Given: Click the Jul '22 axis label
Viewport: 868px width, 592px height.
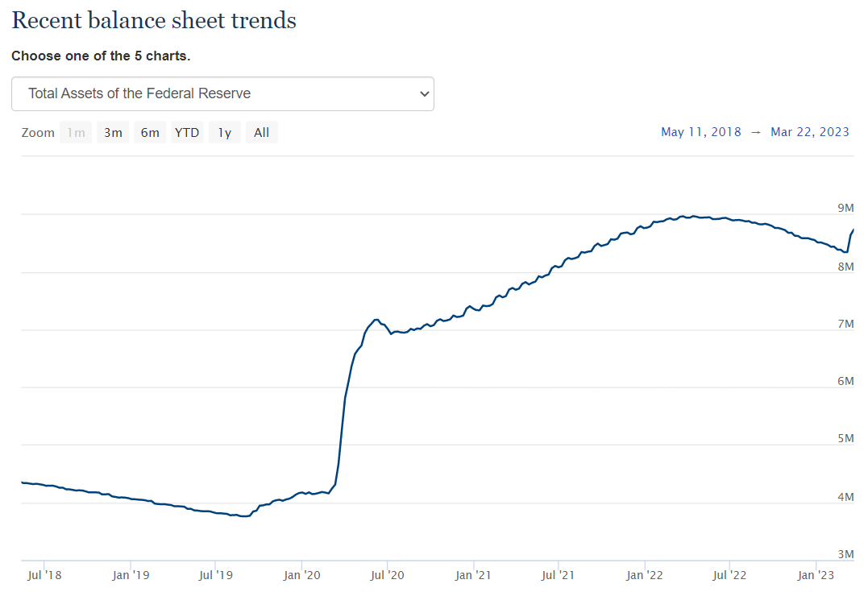Looking at the screenshot, I should pyautogui.click(x=729, y=575).
